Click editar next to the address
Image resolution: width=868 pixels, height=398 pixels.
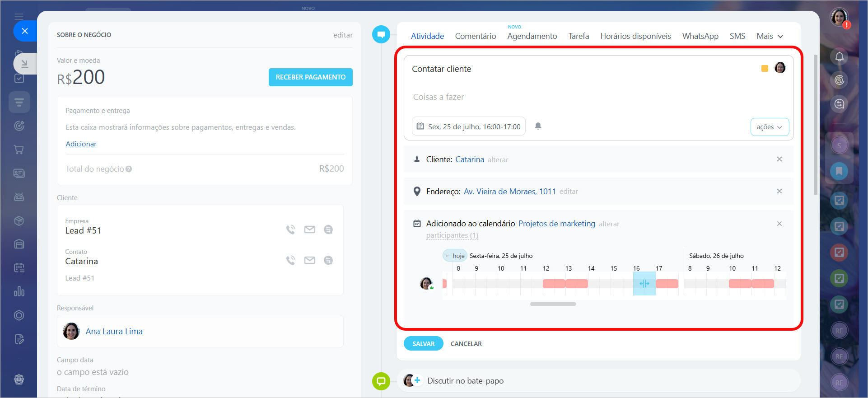tap(569, 192)
